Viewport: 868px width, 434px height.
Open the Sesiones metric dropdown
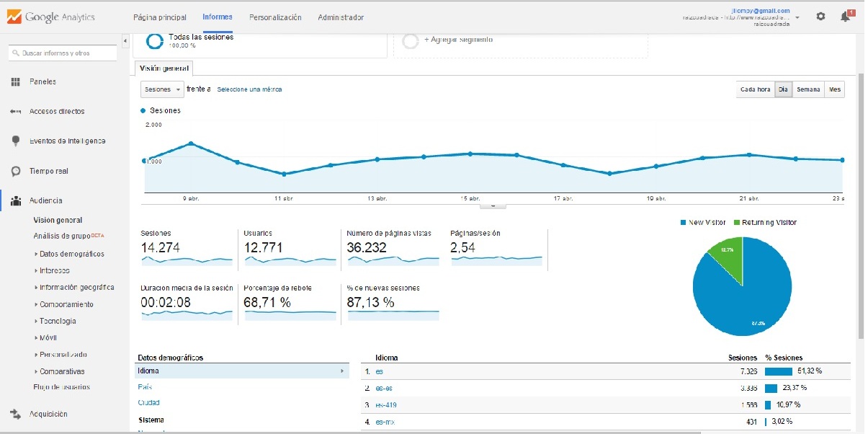tap(162, 89)
